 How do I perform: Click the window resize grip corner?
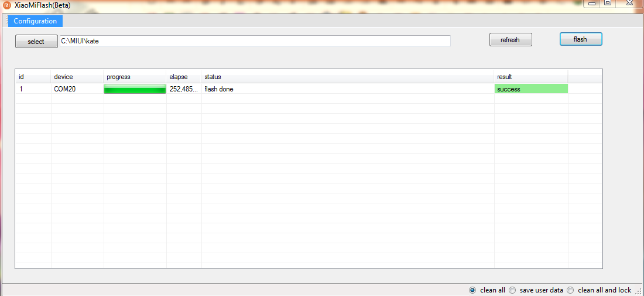639,291
